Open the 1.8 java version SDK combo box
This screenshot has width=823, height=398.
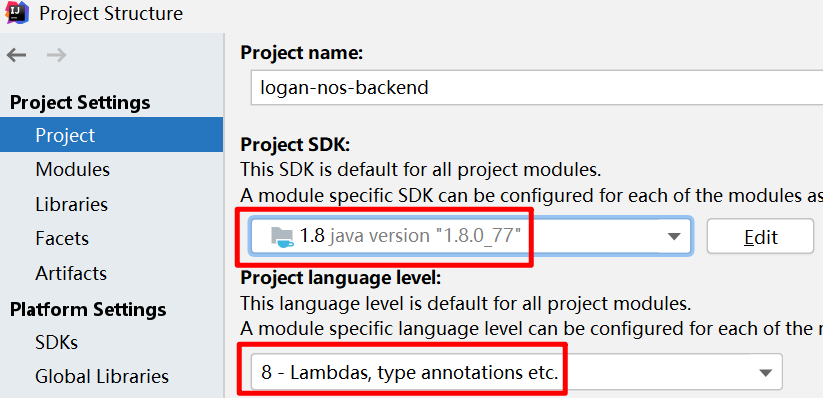471,236
